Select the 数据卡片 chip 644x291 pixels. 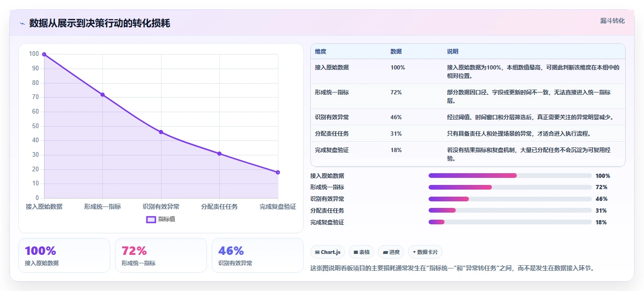tap(425, 252)
